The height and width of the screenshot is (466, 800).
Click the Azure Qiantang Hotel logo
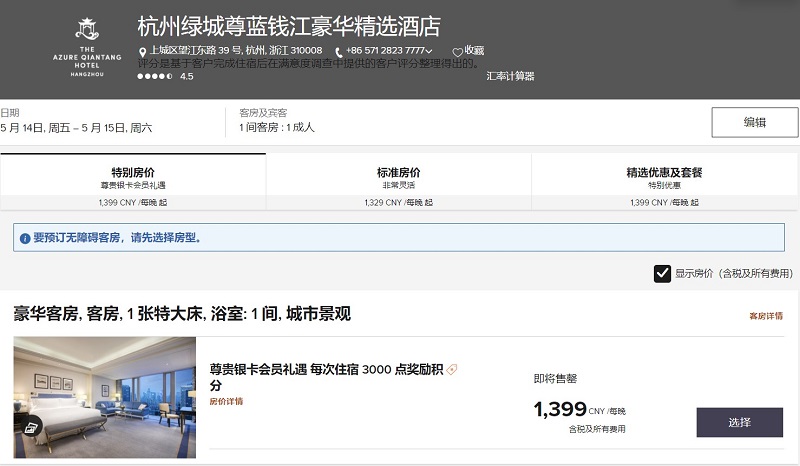(87, 47)
